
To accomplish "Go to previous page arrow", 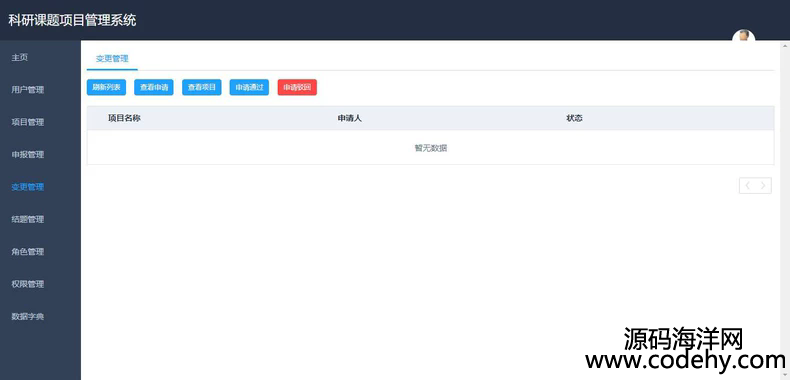I will (748, 185).
